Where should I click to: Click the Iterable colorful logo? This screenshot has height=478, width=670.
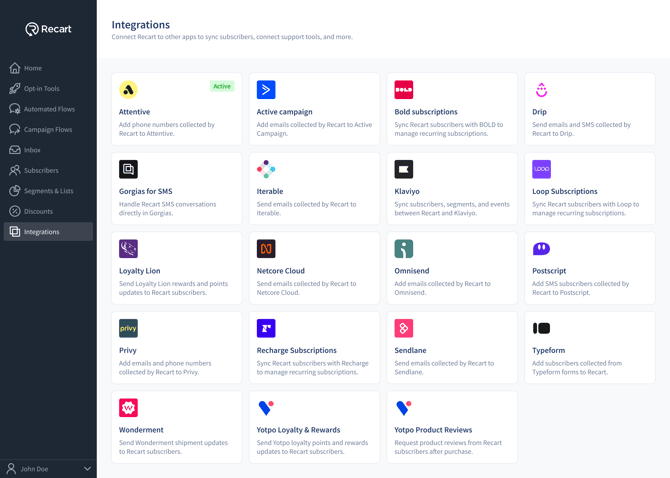pos(266,169)
